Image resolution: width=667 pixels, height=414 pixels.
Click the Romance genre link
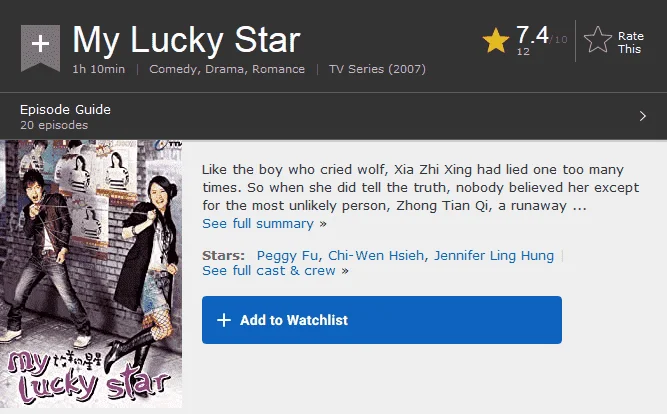(278, 69)
